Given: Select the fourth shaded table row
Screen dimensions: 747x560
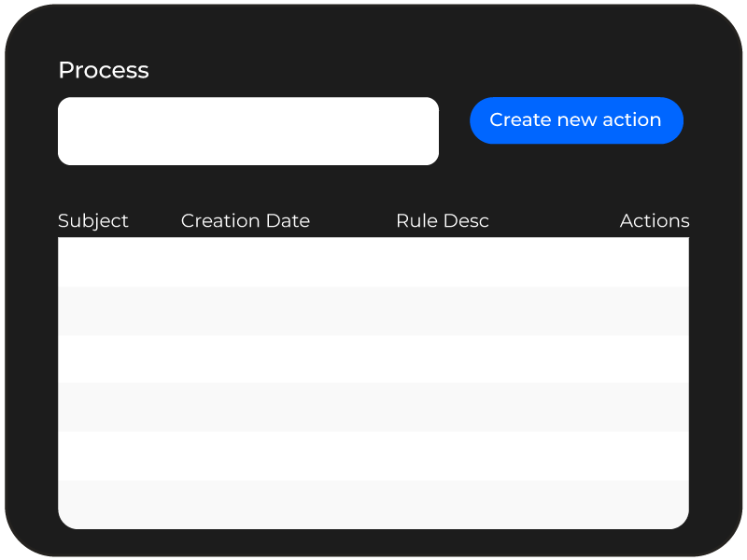Looking at the screenshot, I should click(373, 408).
